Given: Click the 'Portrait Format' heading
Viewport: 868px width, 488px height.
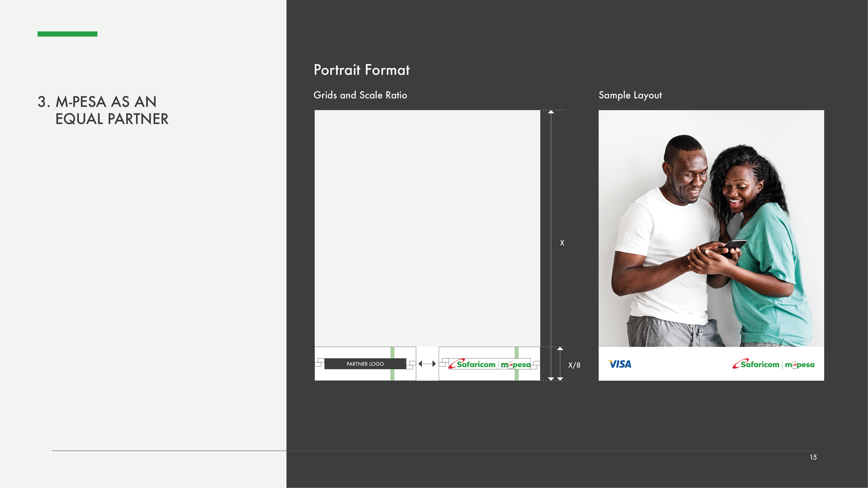Looking at the screenshot, I should tap(362, 70).
